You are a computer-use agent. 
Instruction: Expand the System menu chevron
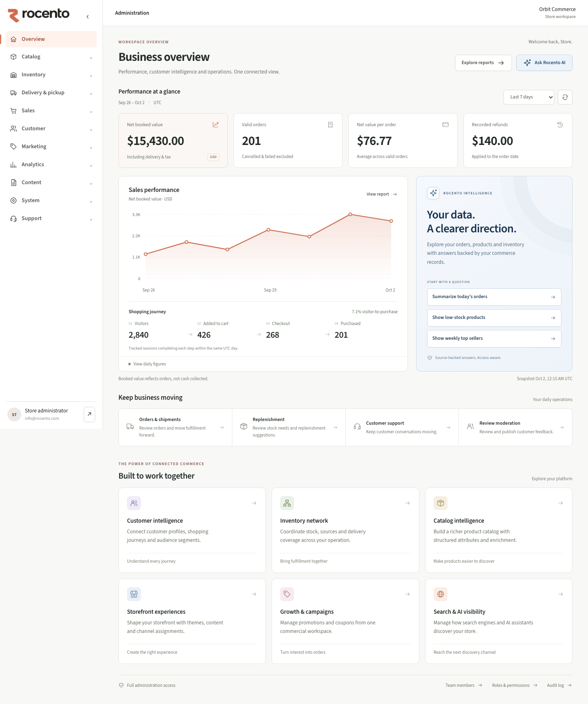(x=91, y=201)
